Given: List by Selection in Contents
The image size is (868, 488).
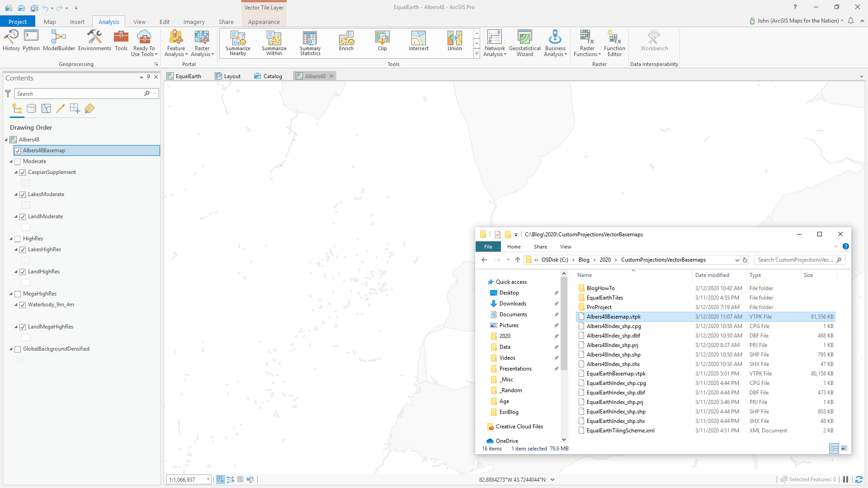Looking at the screenshot, I should [46, 108].
